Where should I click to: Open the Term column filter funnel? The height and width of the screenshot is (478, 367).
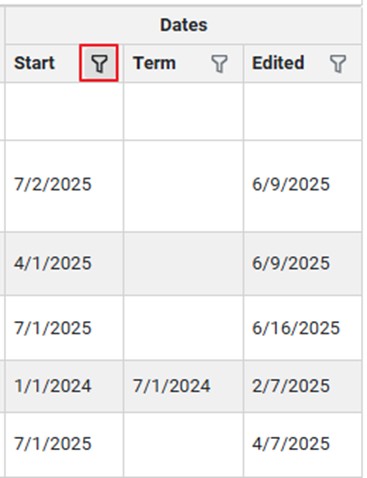[x=219, y=63]
